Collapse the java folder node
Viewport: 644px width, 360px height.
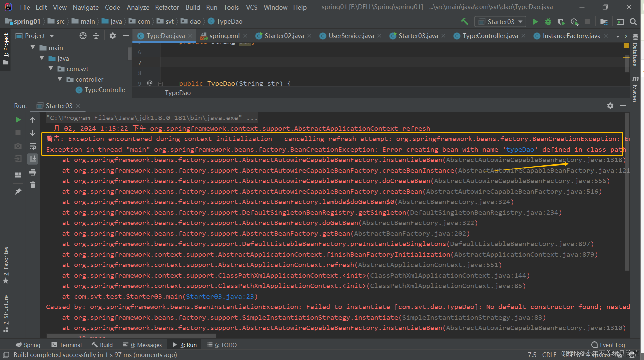pyautogui.click(x=42, y=58)
